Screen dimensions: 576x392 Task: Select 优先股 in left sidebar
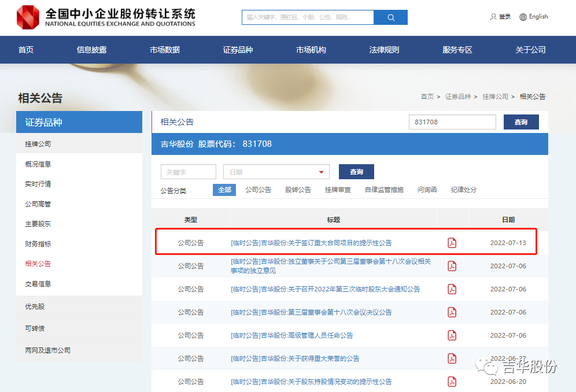(x=79, y=306)
